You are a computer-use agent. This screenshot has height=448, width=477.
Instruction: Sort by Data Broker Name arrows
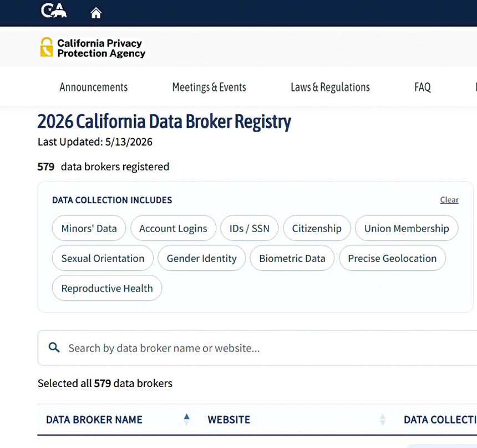click(187, 420)
